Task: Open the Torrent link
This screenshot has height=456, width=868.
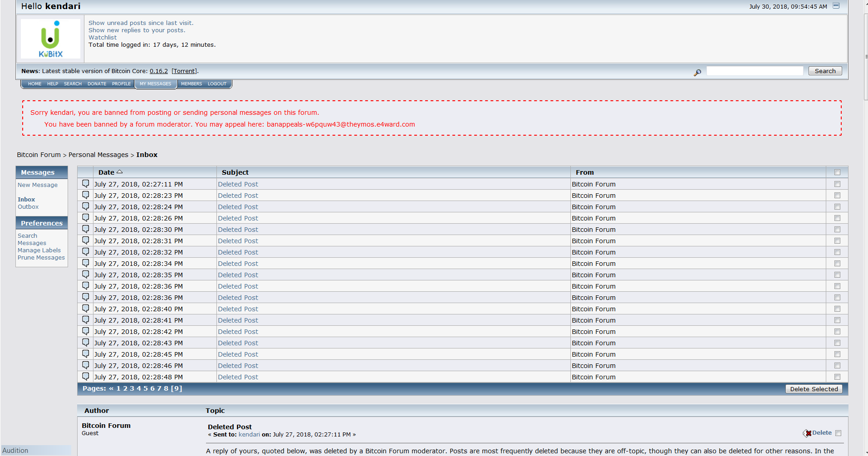Action: point(185,71)
